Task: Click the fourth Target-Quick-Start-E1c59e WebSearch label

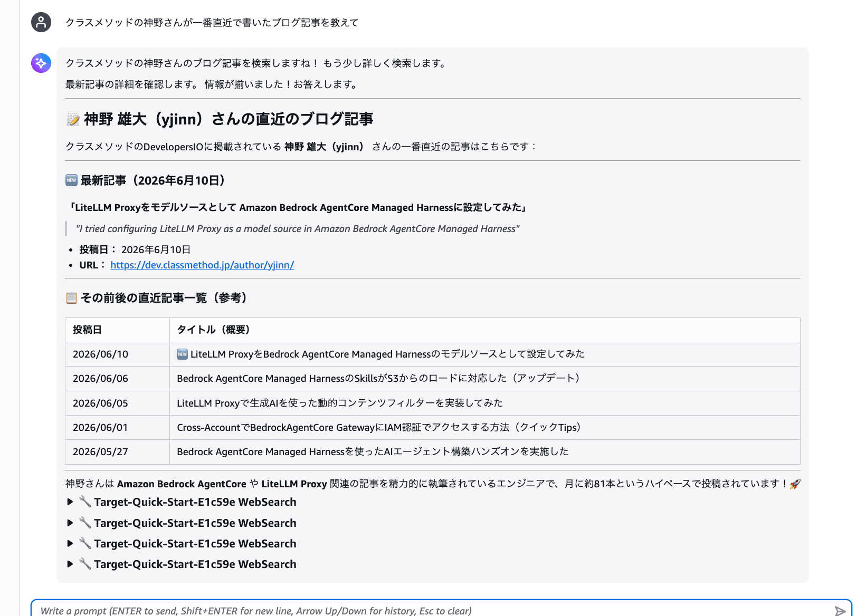Action: 195,564
